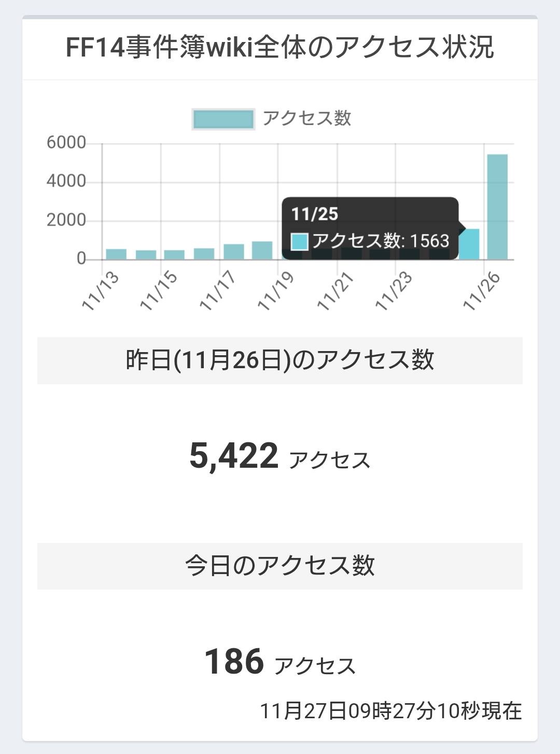The image size is (560, 754).
Task: Click the tooltip text アクセス数: 1563
Action: tap(381, 241)
